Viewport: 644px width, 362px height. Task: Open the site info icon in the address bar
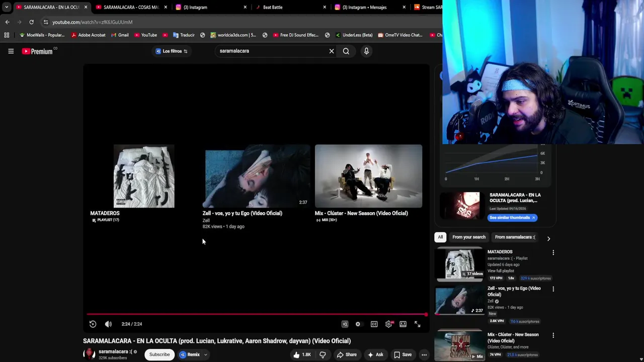45,22
